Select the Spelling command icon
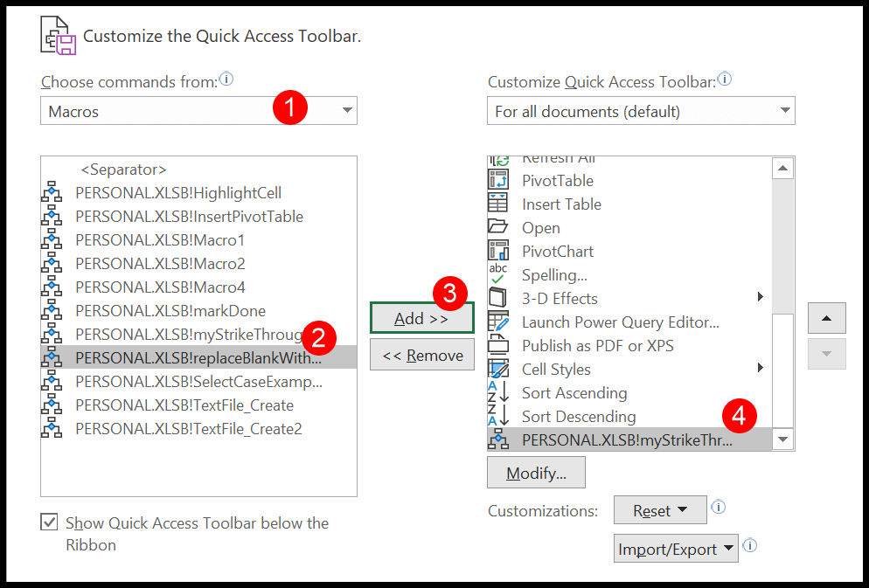The height and width of the screenshot is (588, 869). 497,274
